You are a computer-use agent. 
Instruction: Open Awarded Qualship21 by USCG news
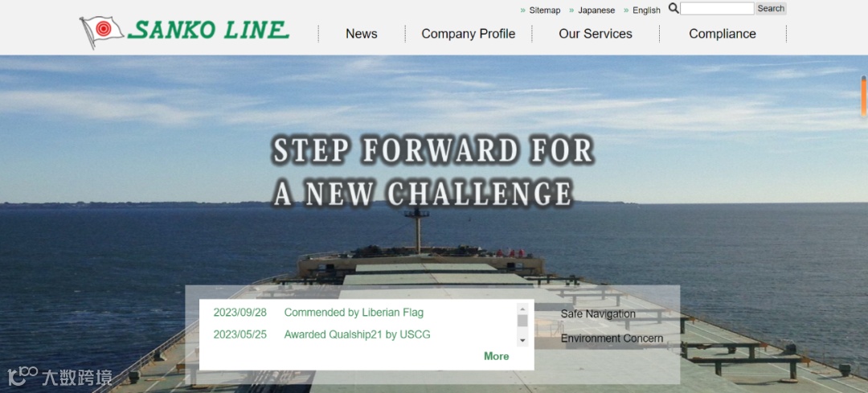357,334
